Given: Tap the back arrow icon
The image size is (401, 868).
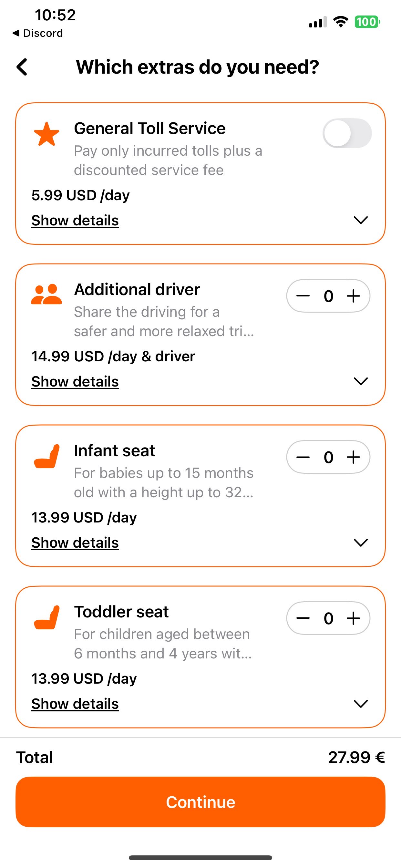Looking at the screenshot, I should click(x=22, y=67).
